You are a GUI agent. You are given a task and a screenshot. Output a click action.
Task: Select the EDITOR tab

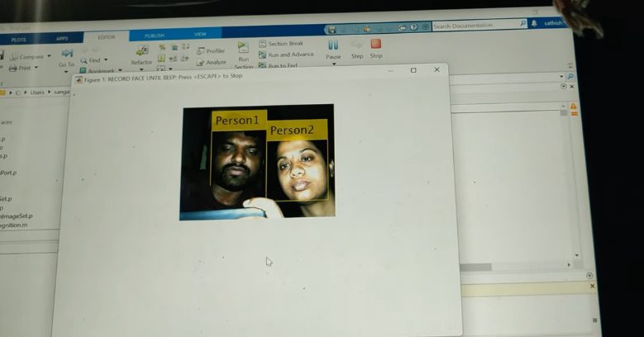pyautogui.click(x=107, y=37)
